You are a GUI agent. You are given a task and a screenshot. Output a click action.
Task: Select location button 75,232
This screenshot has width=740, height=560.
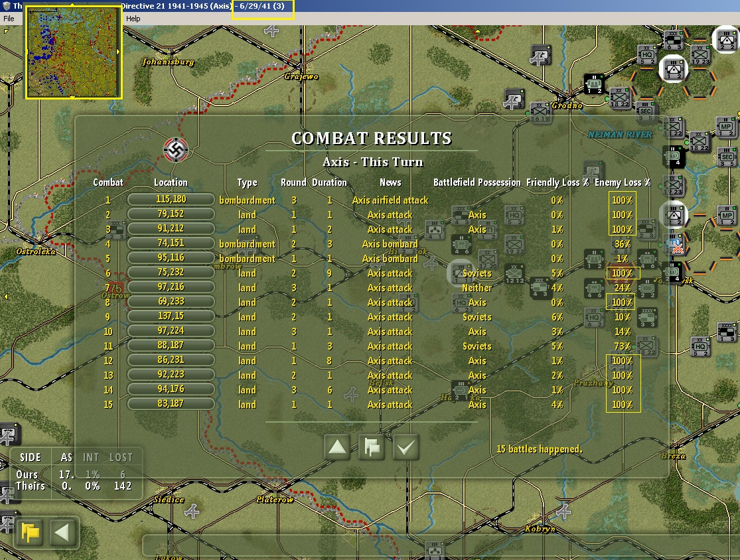pyautogui.click(x=171, y=273)
